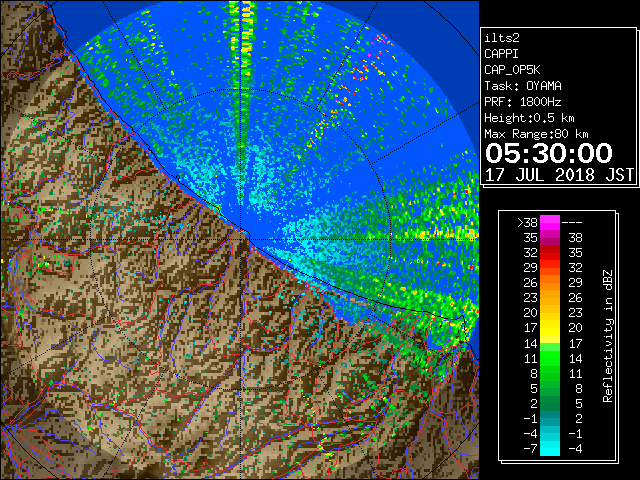This screenshot has width=640, height=480.
Task: Click the >38 legend label
Action: 527,222
